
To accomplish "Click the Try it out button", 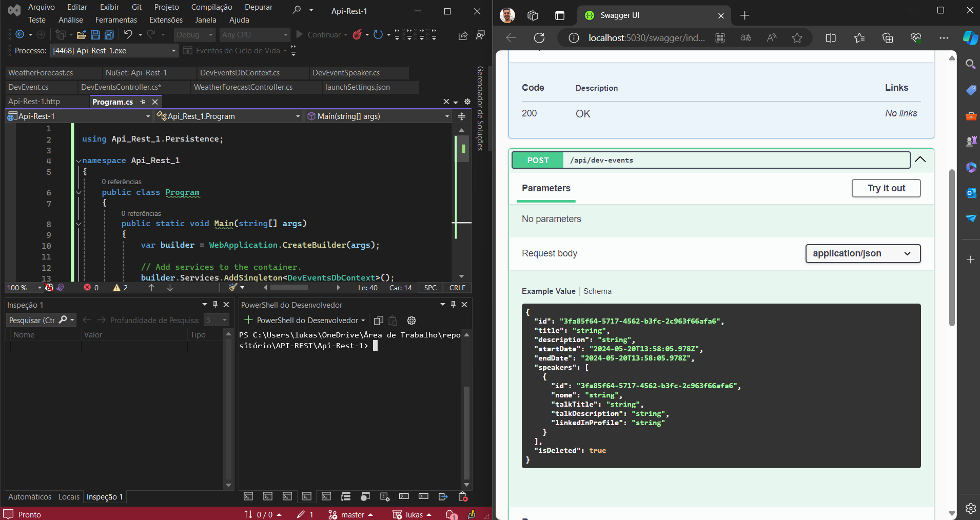I will [x=886, y=188].
